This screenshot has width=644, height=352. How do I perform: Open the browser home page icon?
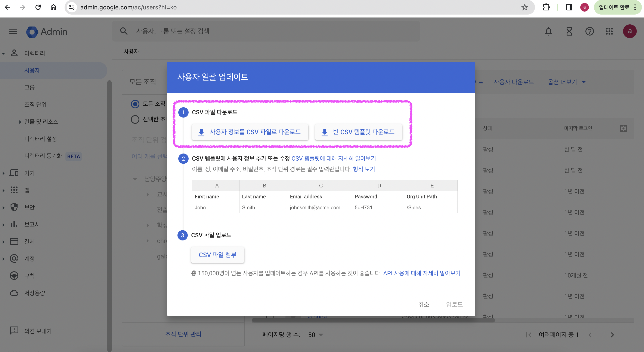click(53, 7)
